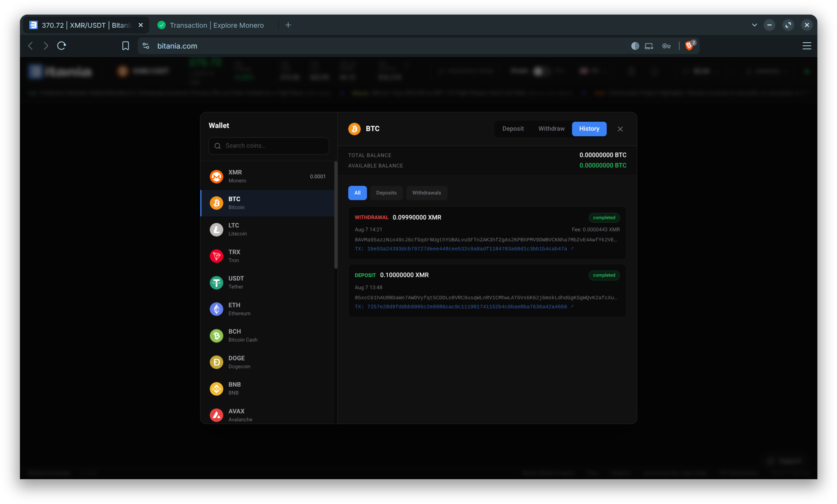Click the XMR Monero coin icon

(x=216, y=177)
